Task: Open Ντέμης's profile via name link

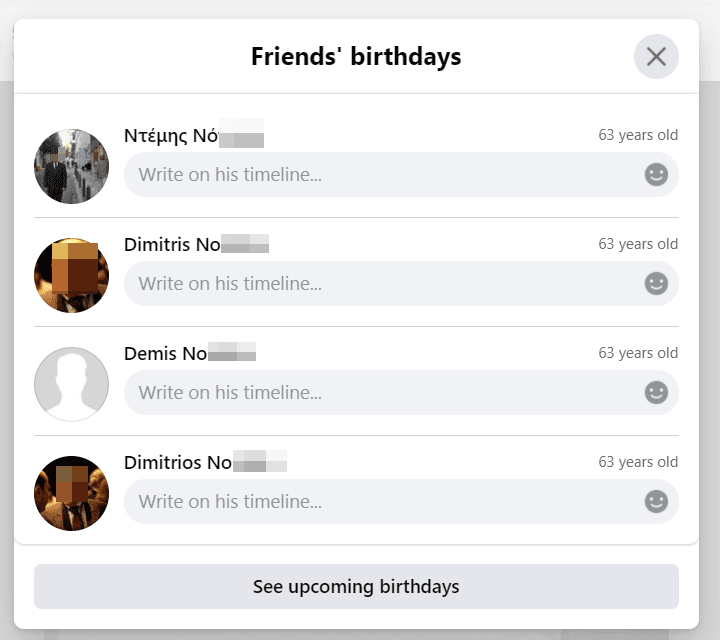Action: 194,135
